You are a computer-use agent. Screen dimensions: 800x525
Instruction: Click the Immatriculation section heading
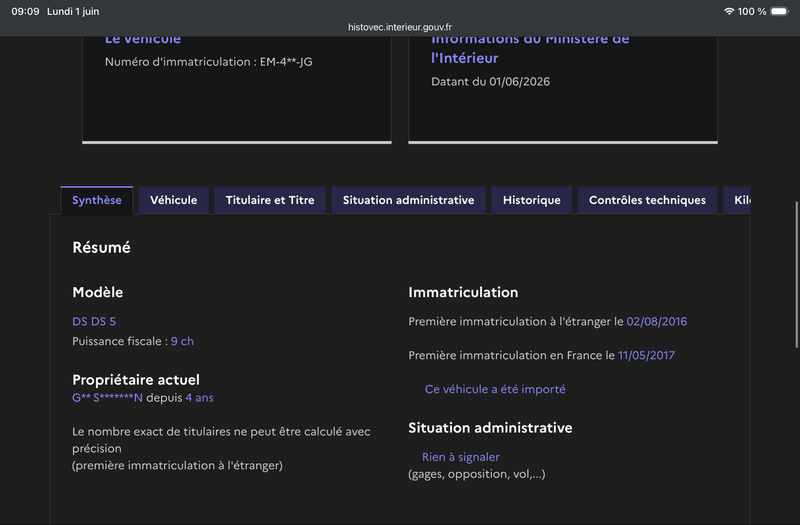(x=463, y=292)
